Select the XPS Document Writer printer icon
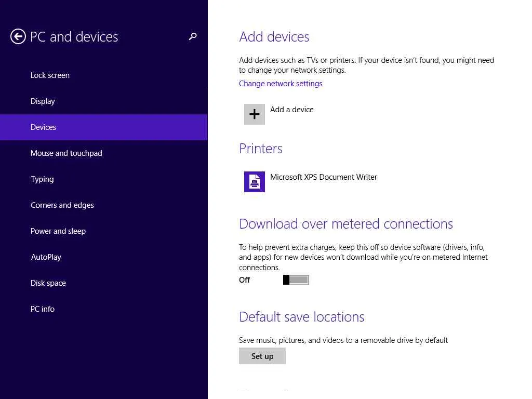 tap(255, 182)
